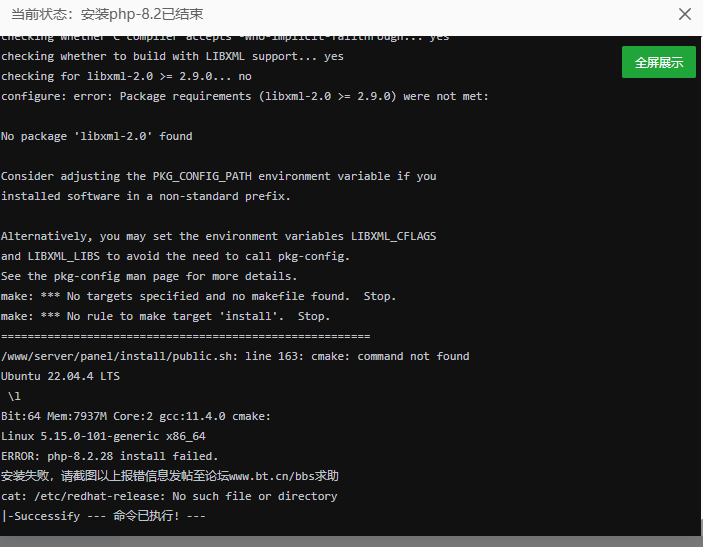
Task: Click the 'installed software in a non-standard prefix' line
Action: tap(146, 196)
